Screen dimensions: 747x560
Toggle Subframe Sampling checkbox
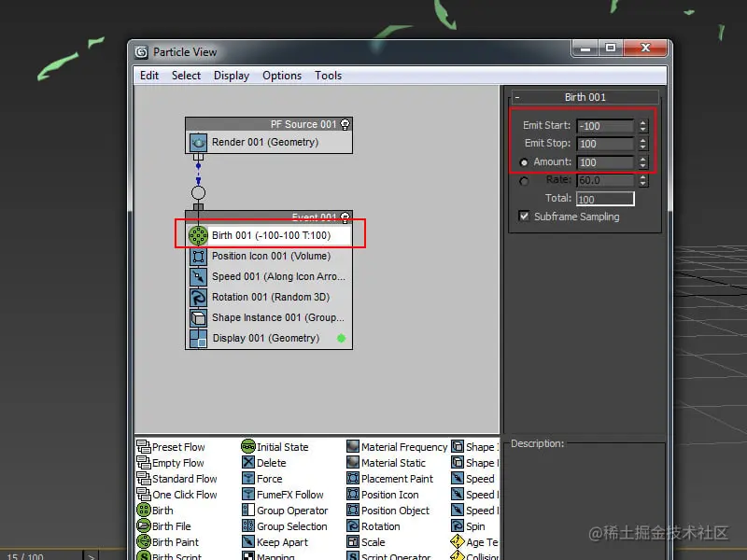point(524,217)
